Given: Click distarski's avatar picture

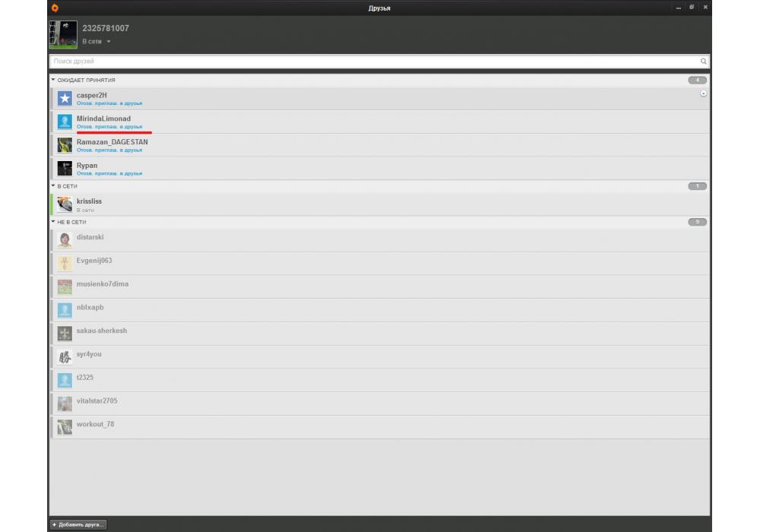Looking at the screenshot, I should click(x=65, y=240).
